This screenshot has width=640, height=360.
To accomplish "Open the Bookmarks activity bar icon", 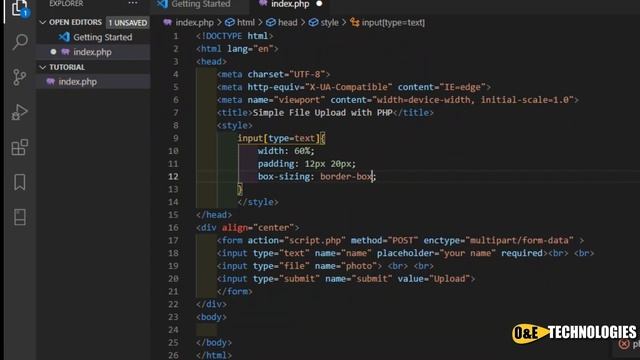I will [x=20, y=182].
